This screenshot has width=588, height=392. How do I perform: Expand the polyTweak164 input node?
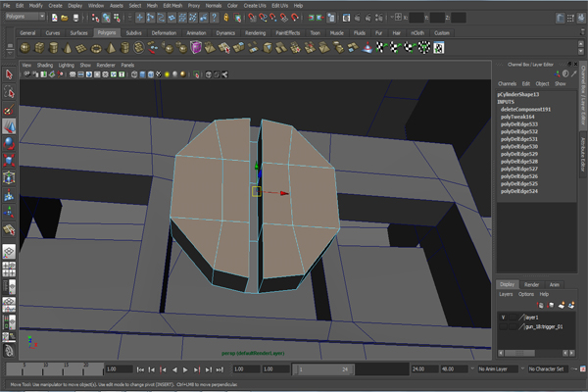coord(517,117)
